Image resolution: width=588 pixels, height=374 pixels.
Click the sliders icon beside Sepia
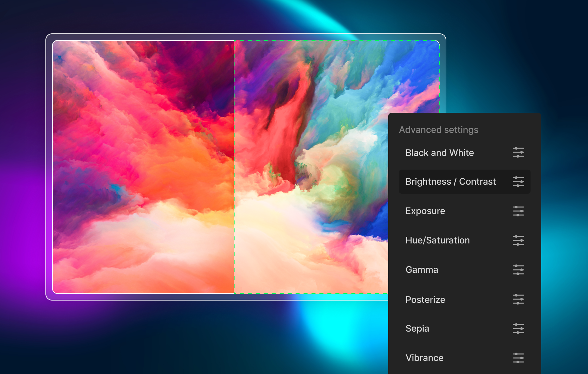tap(518, 329)
